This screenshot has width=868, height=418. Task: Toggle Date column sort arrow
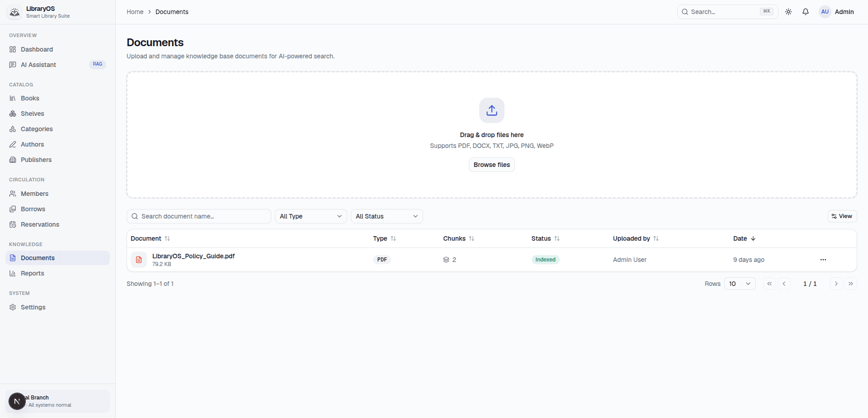coord(753,238)
